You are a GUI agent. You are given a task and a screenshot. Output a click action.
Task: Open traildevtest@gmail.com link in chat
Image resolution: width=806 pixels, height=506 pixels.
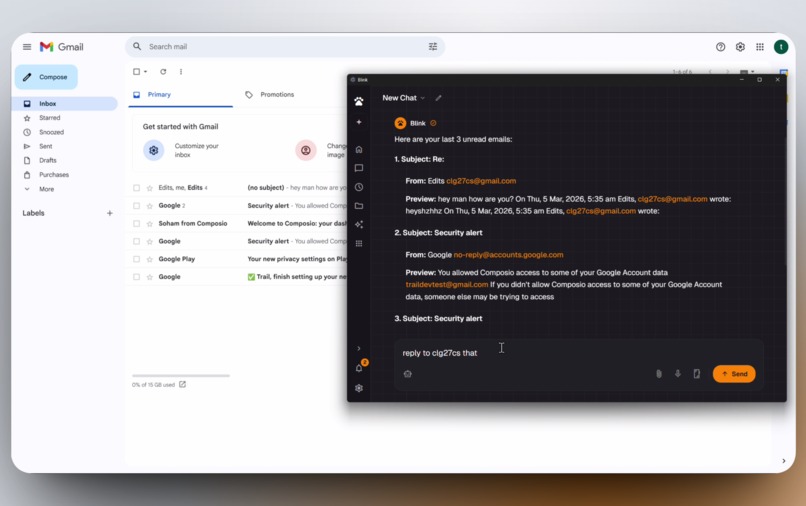pos(447,284)
